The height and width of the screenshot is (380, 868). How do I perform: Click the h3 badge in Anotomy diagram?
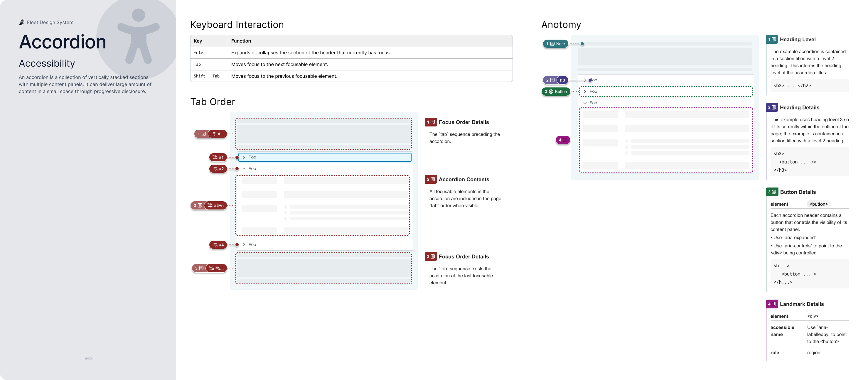[x=562, y=80]
